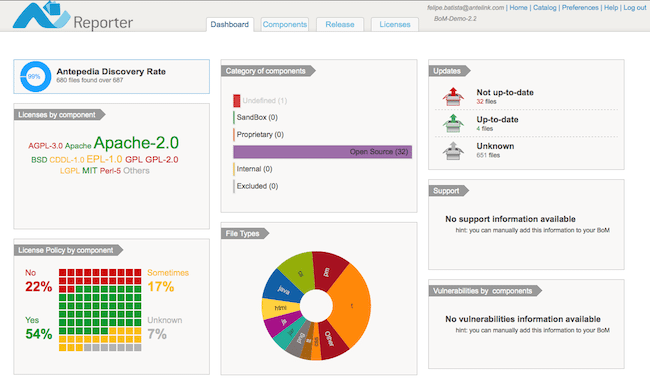
Task: Click the No support information available message
Action: coord(510,219)
